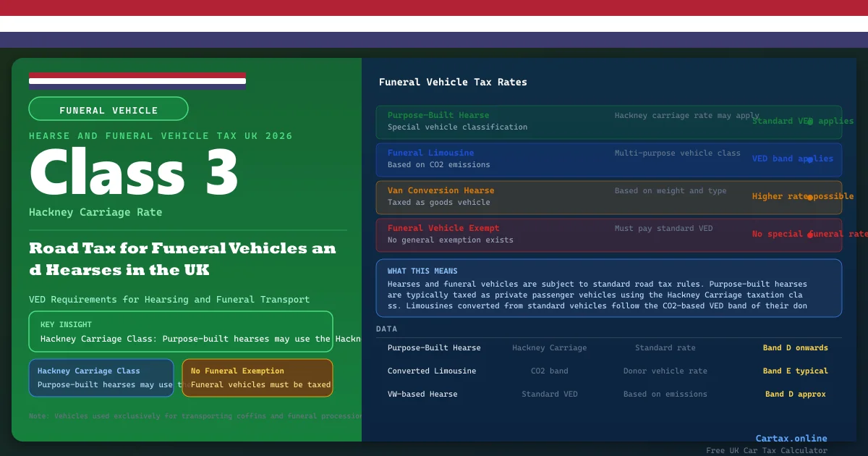Click the red dot in Funeral Vehicle Exempt row
Screen dimensions: 868x456
click(810, 235)
